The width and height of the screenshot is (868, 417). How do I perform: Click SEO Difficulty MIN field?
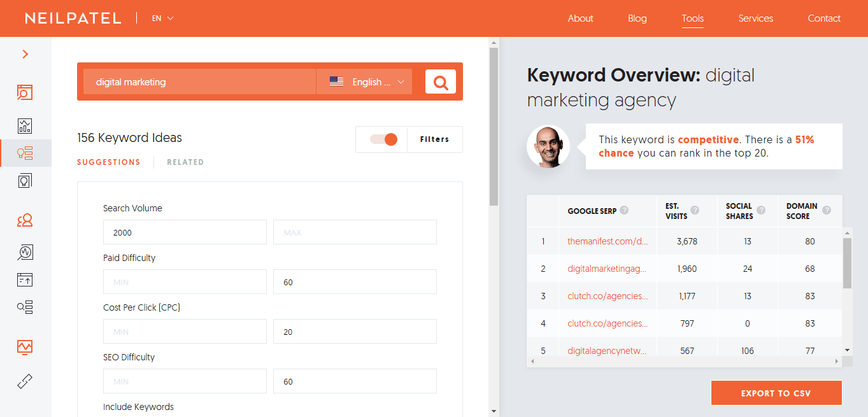[x=185, y=381]
